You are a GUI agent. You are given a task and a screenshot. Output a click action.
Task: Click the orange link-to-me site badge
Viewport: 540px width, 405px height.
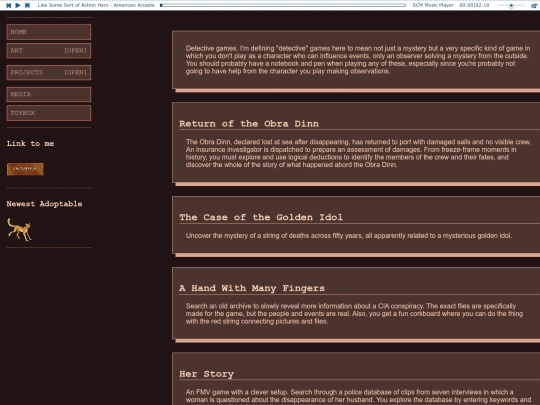(x=25, y=169)
